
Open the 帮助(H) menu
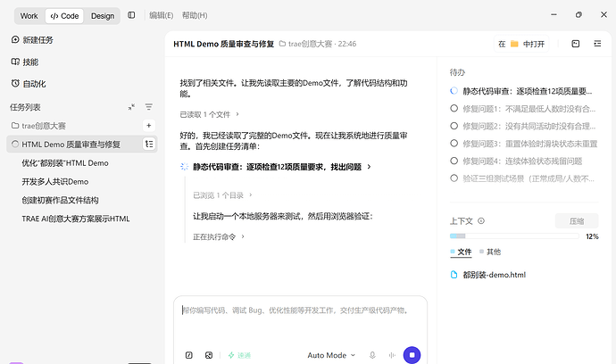click(x=195, y=15)
